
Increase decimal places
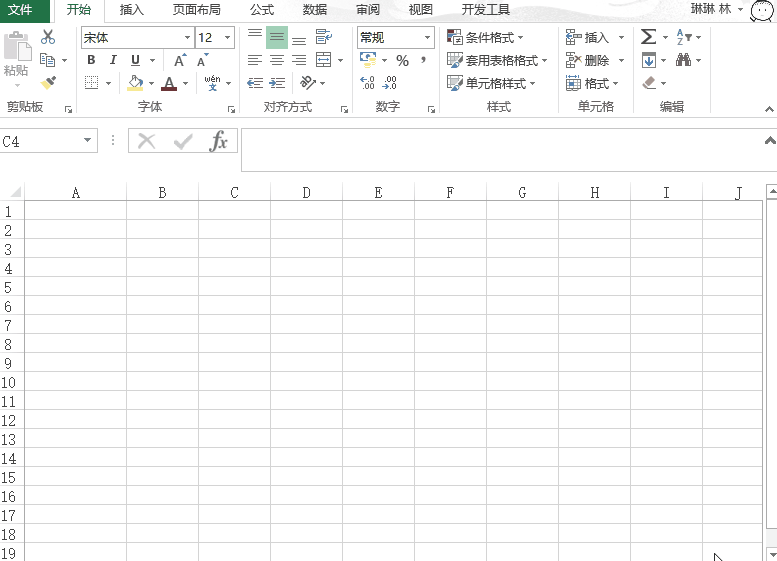(x=367, y=83)
